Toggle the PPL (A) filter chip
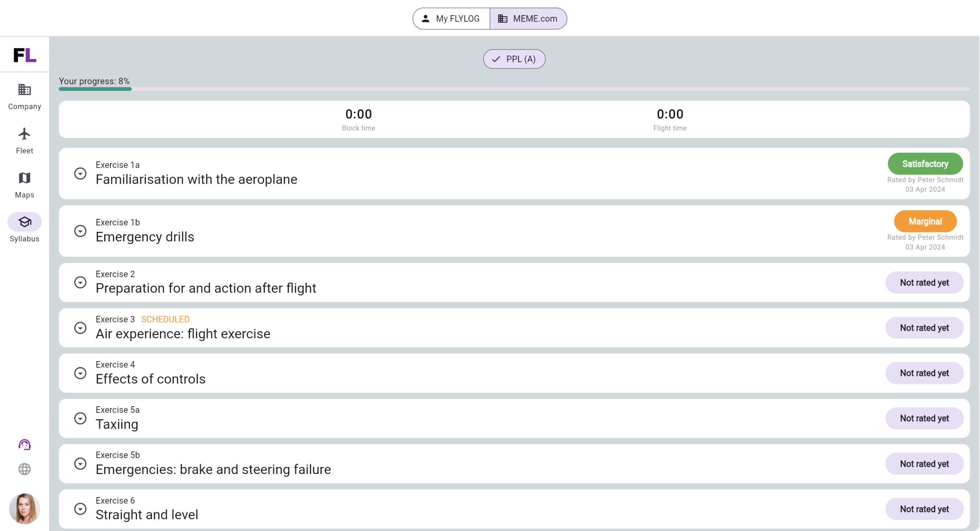980x531 pixels. 514,59
